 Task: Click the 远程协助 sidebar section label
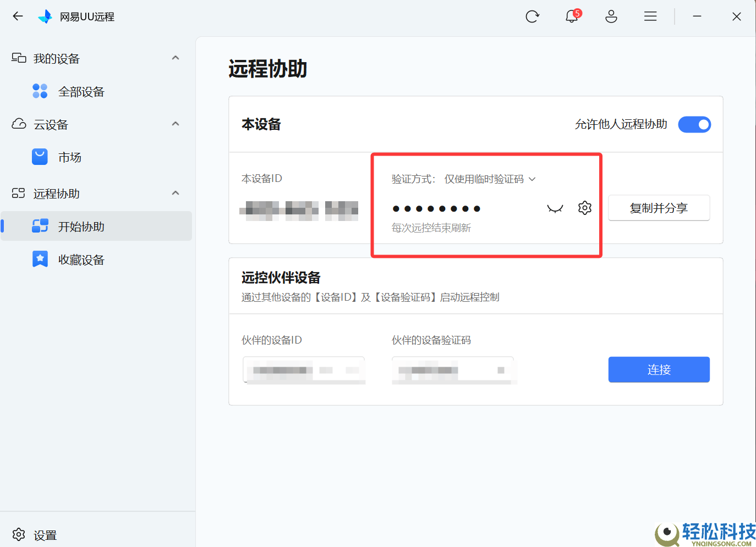click(57, 194)
